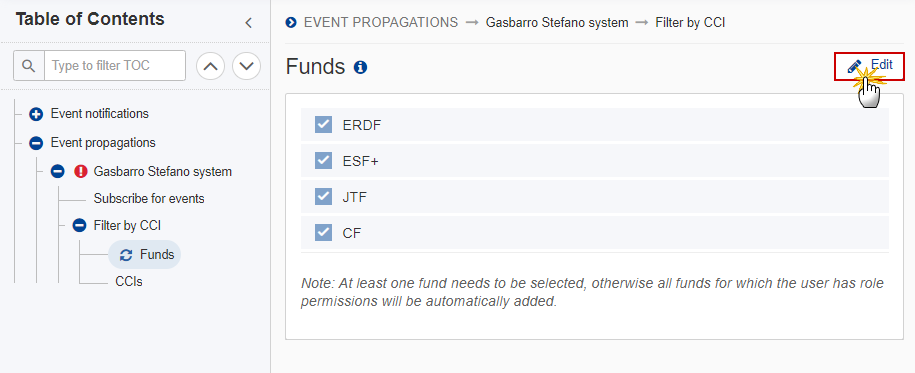Uncheck the ESF+ fund checkbox
The width and height of the screenshot is (915, 373).
(x=323, y=161)
